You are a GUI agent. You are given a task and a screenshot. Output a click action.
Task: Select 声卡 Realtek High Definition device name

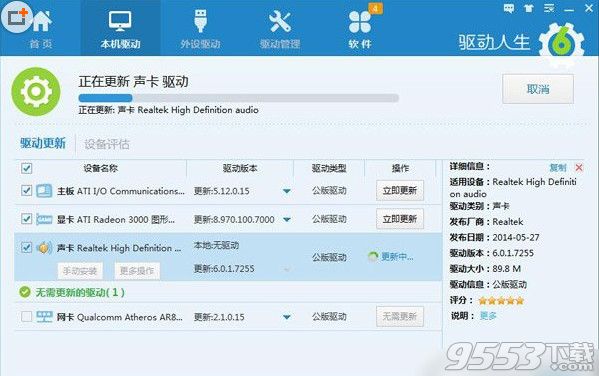click(119, 248)
